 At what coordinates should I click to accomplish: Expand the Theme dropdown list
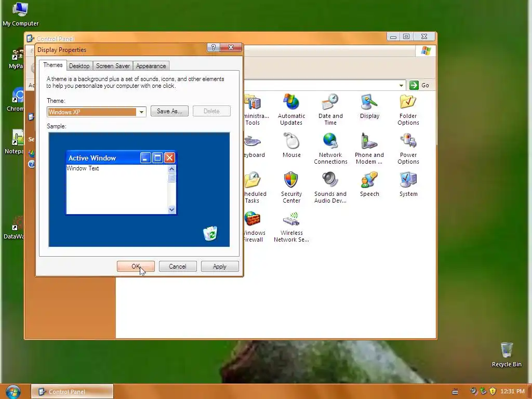[x=141, y=112]
